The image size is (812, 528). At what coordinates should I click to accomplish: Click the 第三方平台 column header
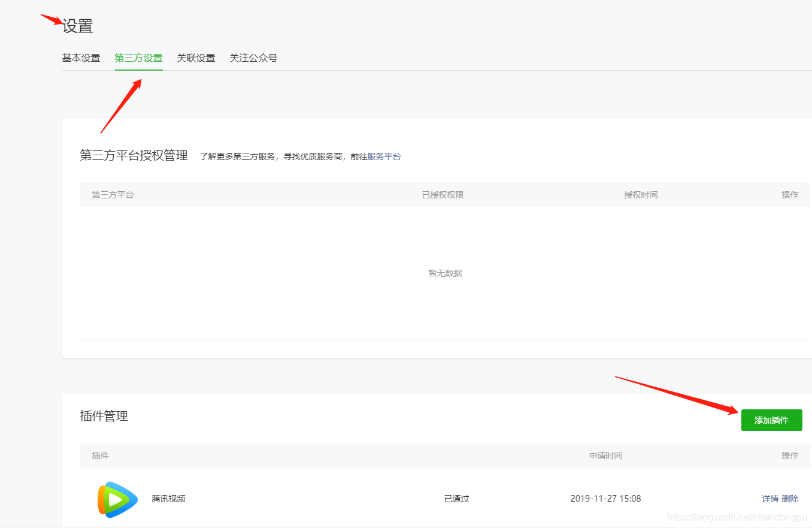pos(113,195)
